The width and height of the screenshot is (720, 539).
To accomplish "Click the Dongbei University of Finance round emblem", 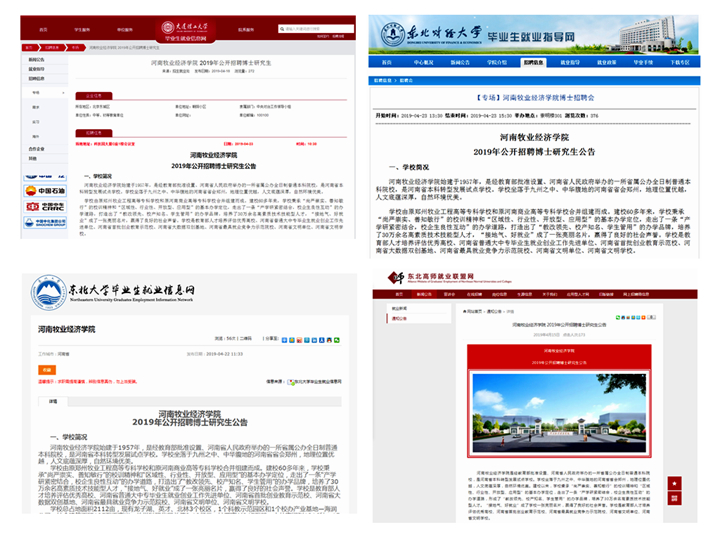I will coord(393,34).
